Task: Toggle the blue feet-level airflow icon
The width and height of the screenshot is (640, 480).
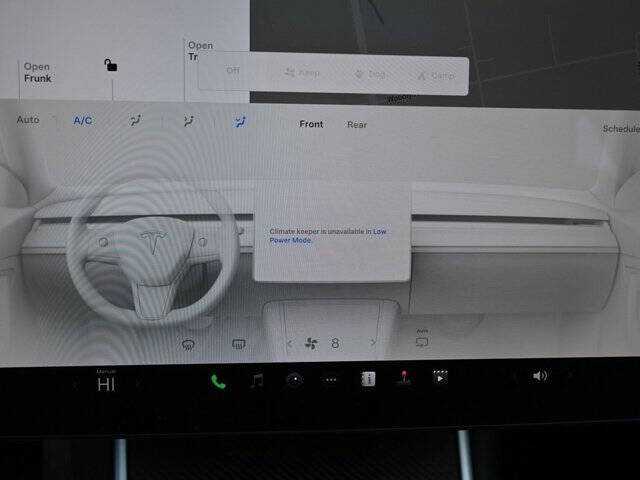Action: tap(240, 122)
